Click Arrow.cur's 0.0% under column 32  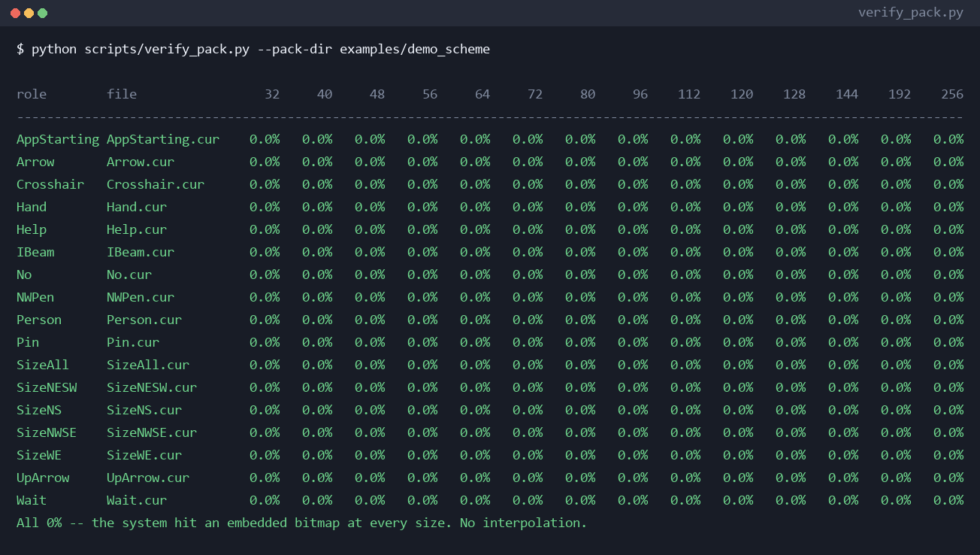[265, 162]
